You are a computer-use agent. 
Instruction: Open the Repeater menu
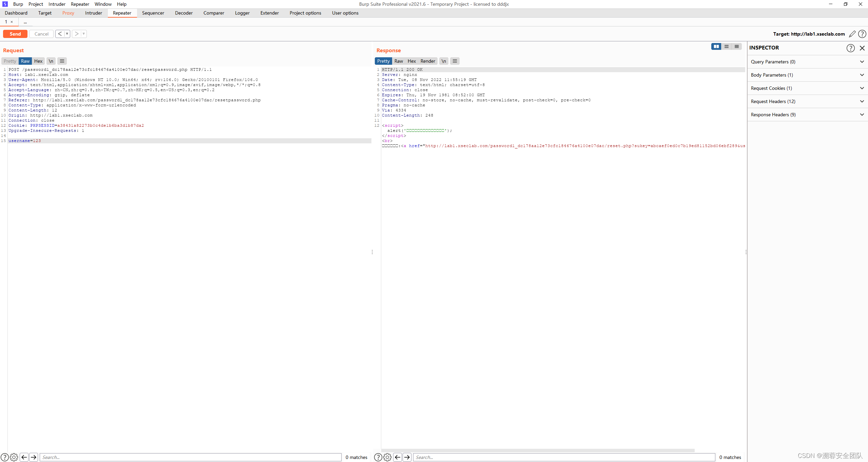80,4
